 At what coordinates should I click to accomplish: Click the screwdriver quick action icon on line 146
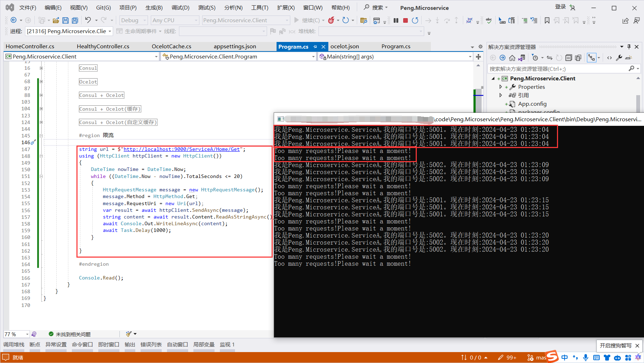point(33,142)
